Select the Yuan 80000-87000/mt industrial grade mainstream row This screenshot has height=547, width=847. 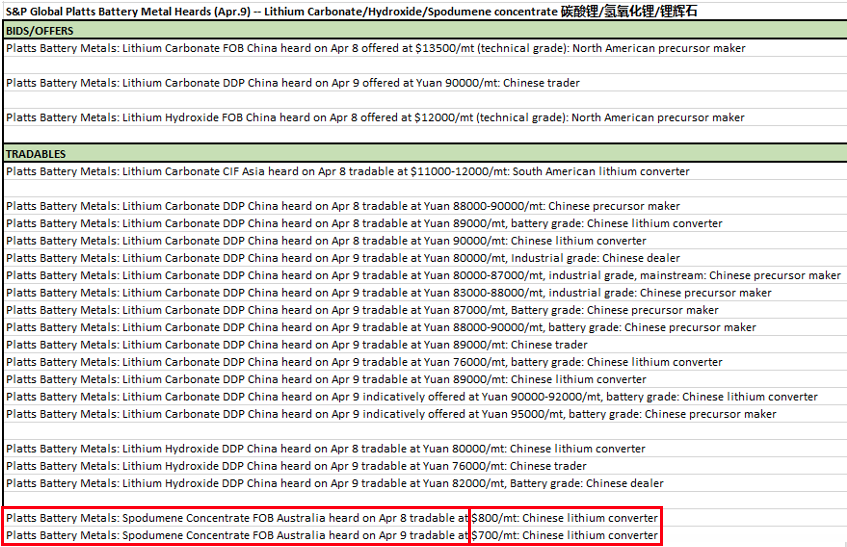[x=424, y=275]
